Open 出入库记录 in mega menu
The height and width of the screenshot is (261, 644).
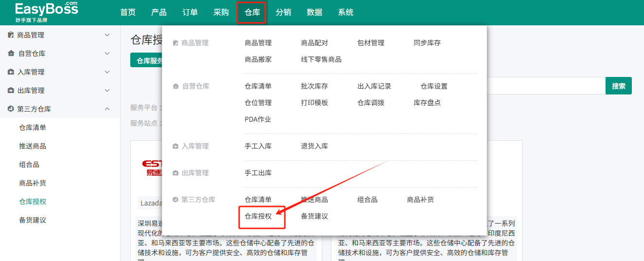[x=374, y=86]
